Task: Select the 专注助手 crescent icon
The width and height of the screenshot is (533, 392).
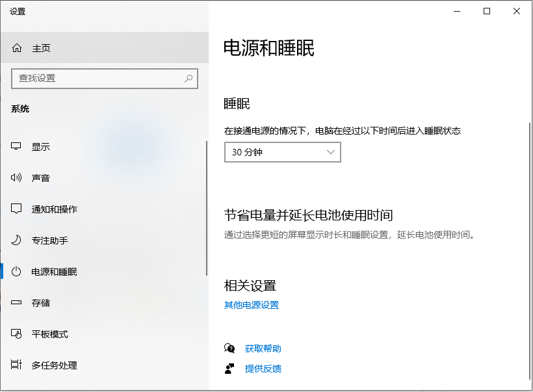Action: tap(18, 240)
